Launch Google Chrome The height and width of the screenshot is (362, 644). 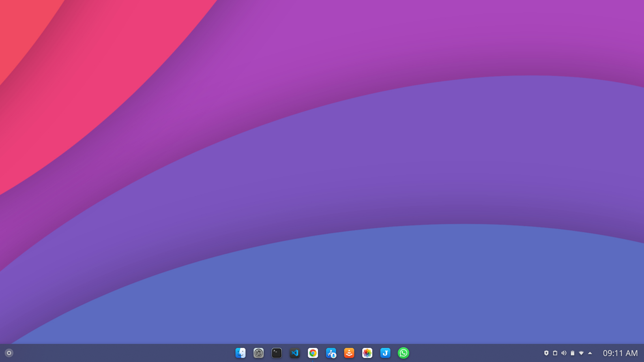coord(313,353)
